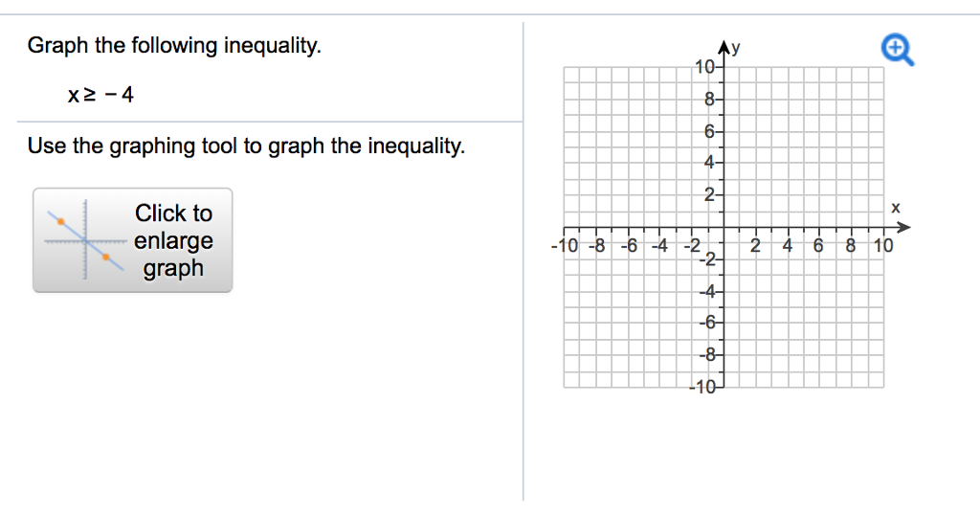Viewport: 980px width, 516px height.
Task: Click the 'Use the graphing tool' instruction text
Action: pos(246,146)
